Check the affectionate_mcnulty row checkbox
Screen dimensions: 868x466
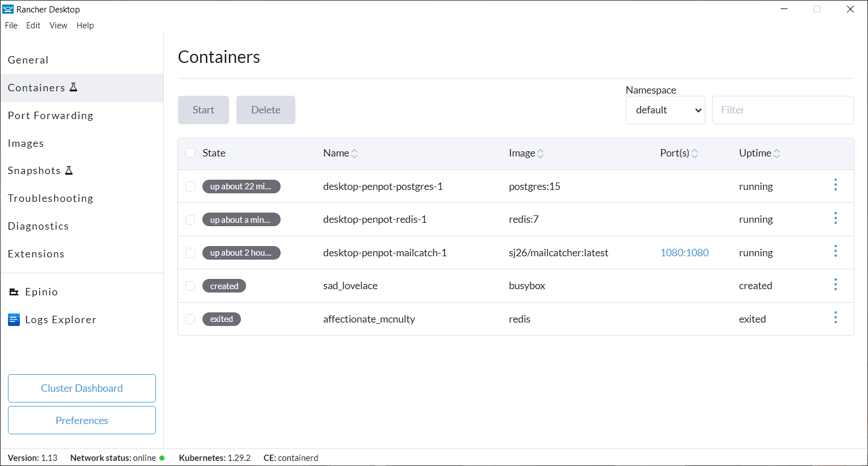point(190,319)
